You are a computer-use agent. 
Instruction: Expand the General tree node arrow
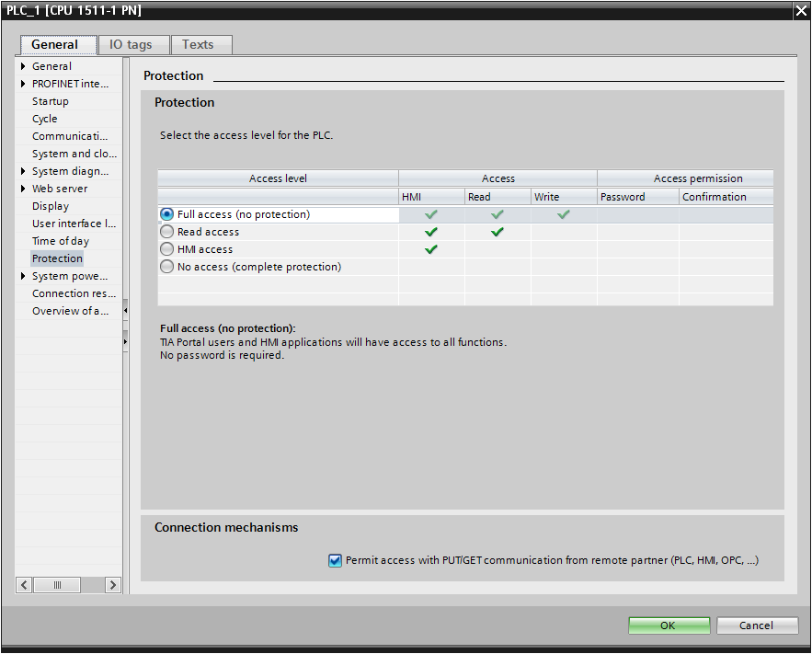[x=23, y=66]
